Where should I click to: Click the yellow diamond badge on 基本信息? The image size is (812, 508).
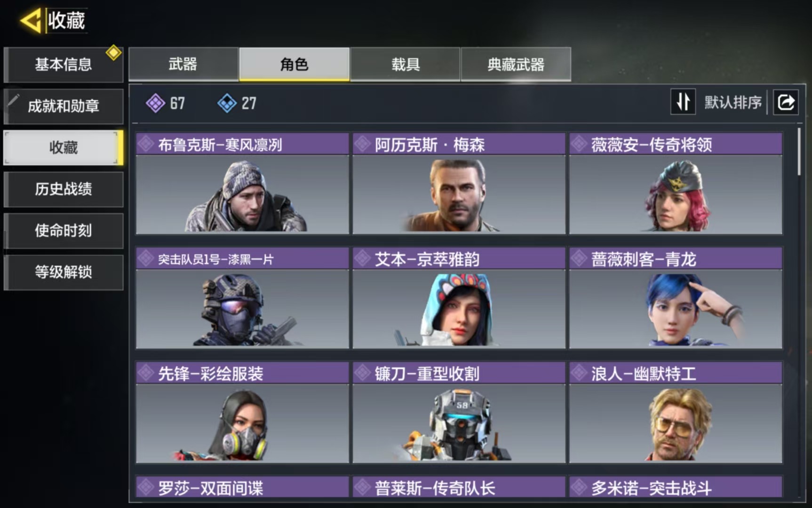pos(113,53)
